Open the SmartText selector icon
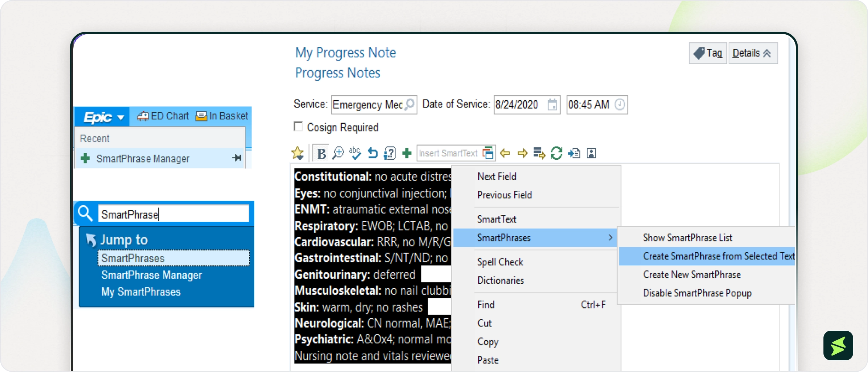This screenshot has height=372, width=868. point(488,153)
